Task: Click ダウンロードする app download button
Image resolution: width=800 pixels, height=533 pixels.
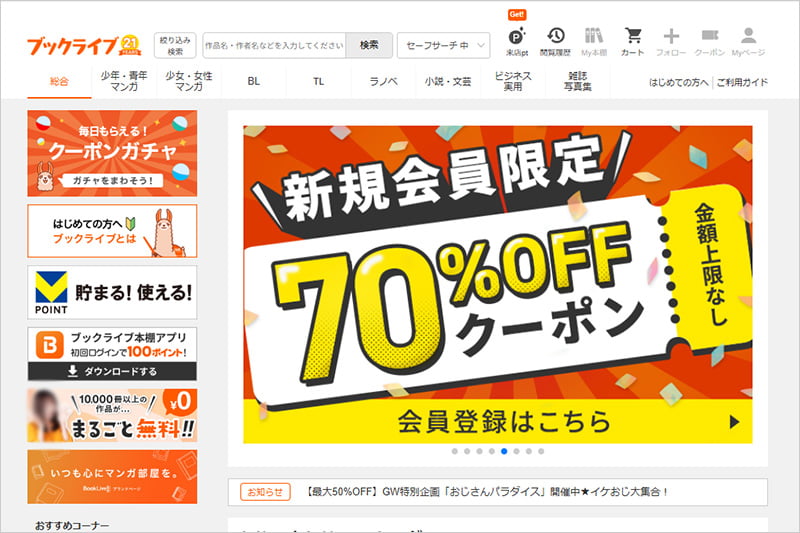Action: tap(112, 371)
